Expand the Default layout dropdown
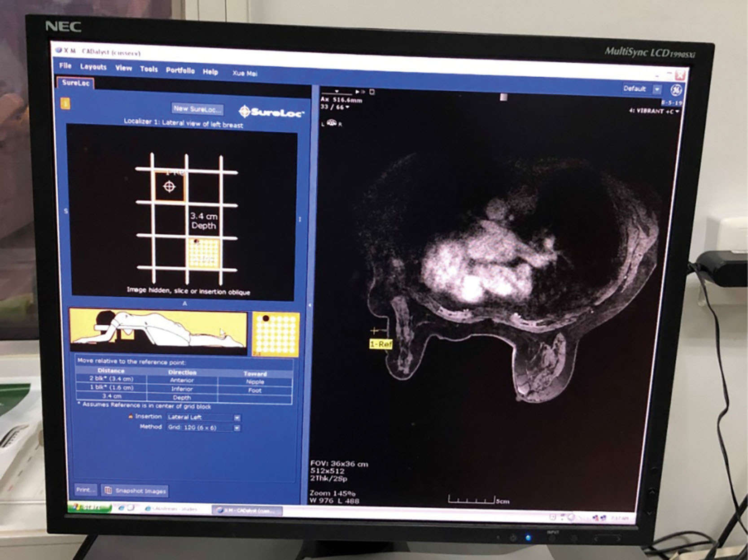Screen dimensions: 748x560 click(x=657, y=89)
